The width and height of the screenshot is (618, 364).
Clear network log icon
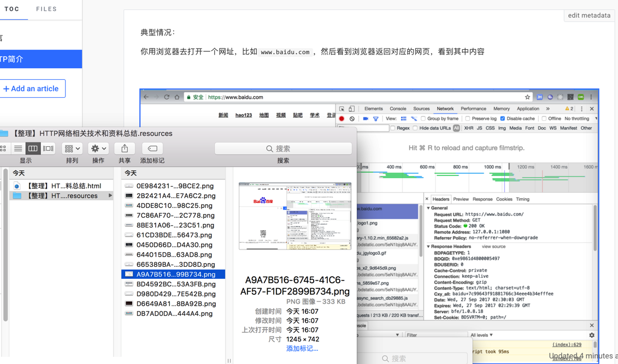point(352,118)
